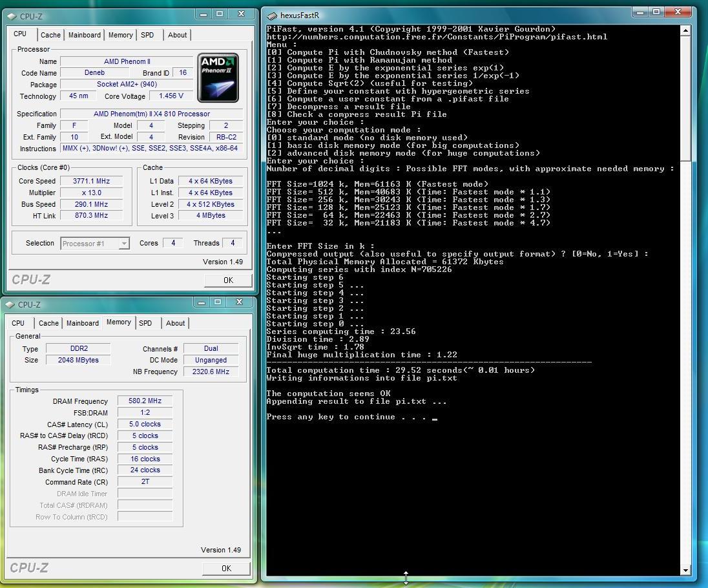
Task: Click the DC Mode value Unganged
Action: (x=211, y=361)
